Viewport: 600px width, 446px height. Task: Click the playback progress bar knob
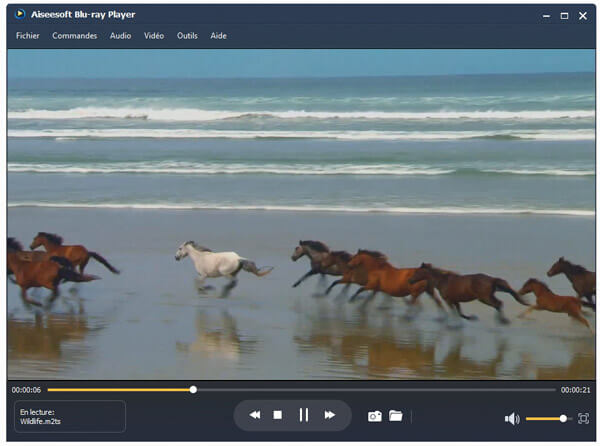[193, 389]
